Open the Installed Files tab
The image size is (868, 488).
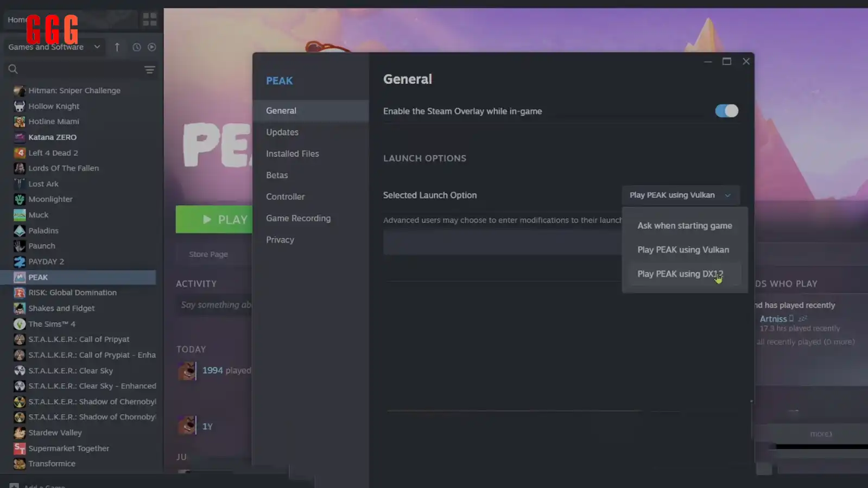(x=311, y=154)
